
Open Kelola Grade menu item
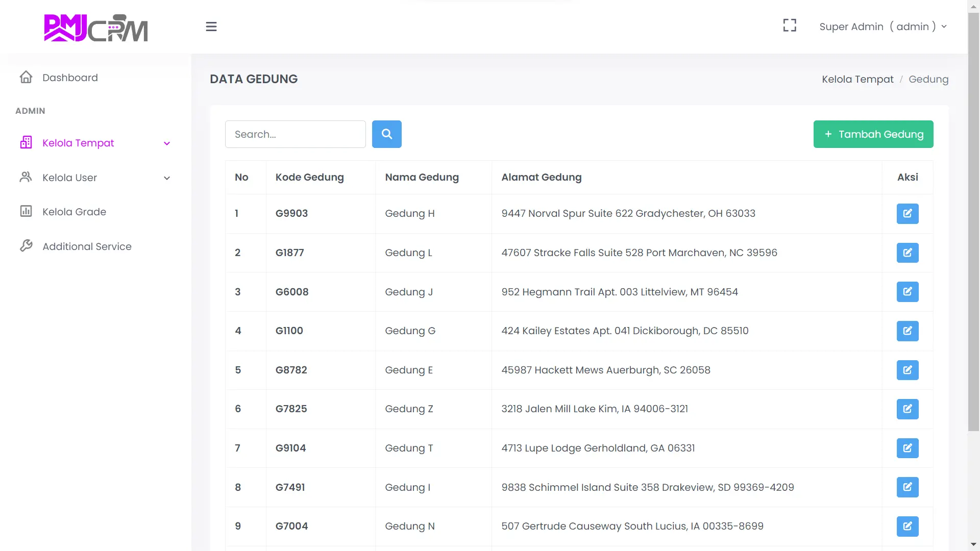pyautogui.click(x=74, y=212)
